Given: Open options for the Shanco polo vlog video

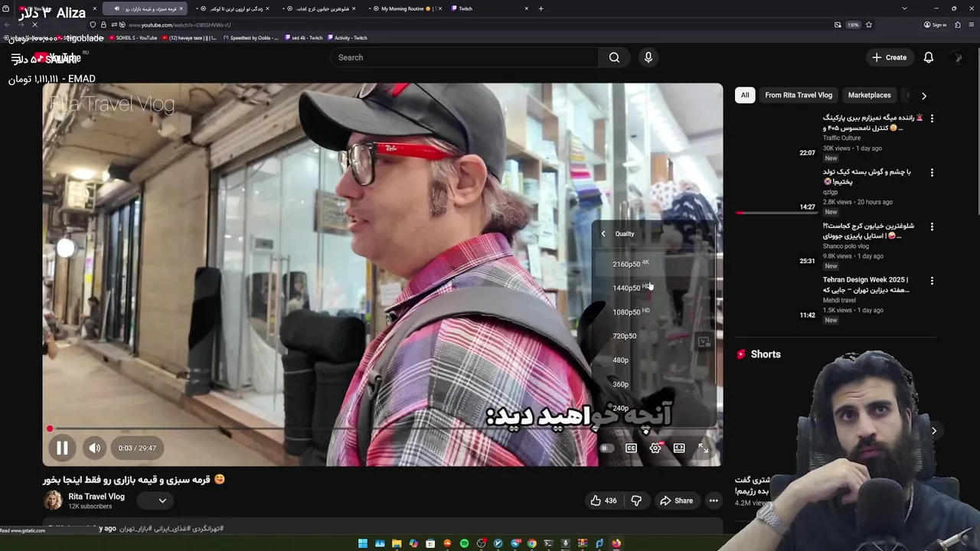Looking at the screenshot, I should pyautogui.click(x=932, y=227).
